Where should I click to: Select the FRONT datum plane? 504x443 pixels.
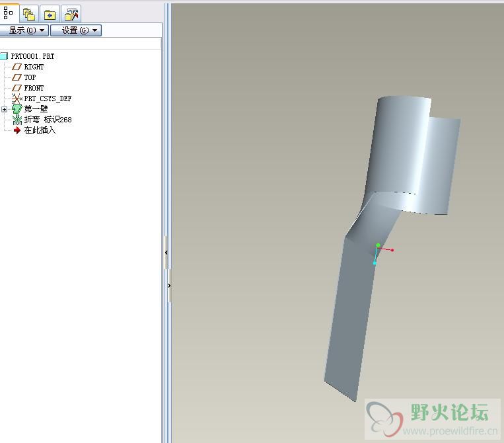(x=34, y=88)
